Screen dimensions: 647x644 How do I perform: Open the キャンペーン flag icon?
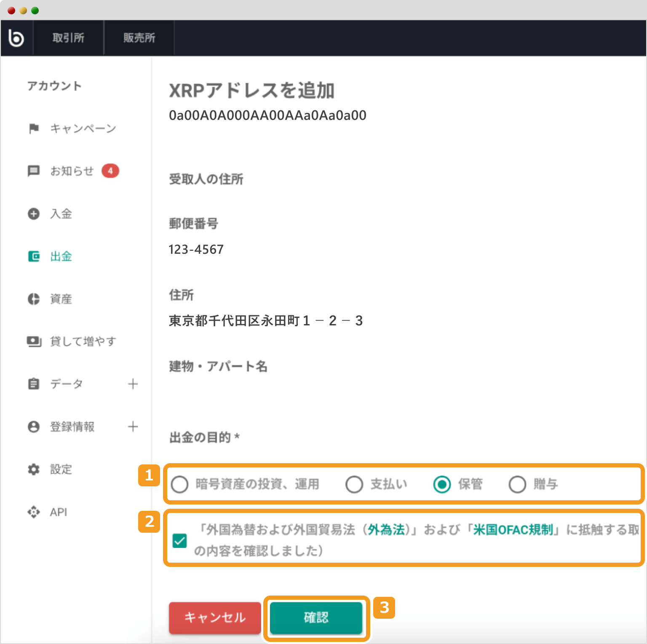pos(34,129)
